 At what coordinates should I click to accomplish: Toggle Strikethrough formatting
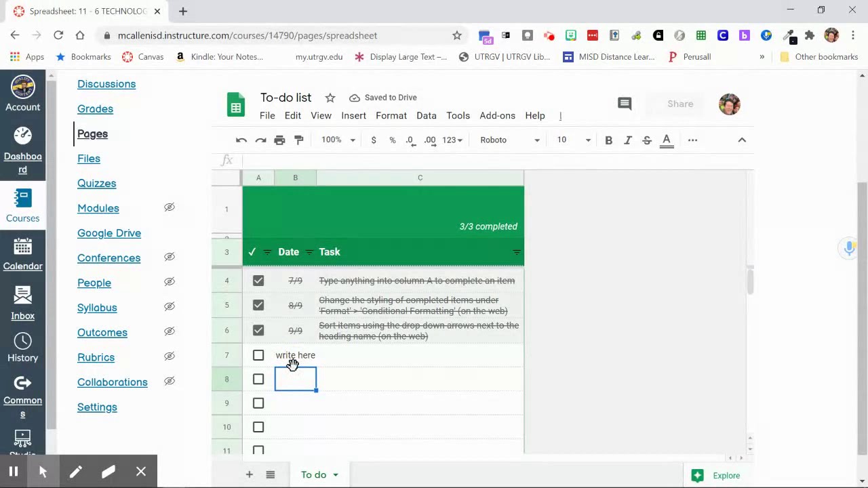click(647, 140)
